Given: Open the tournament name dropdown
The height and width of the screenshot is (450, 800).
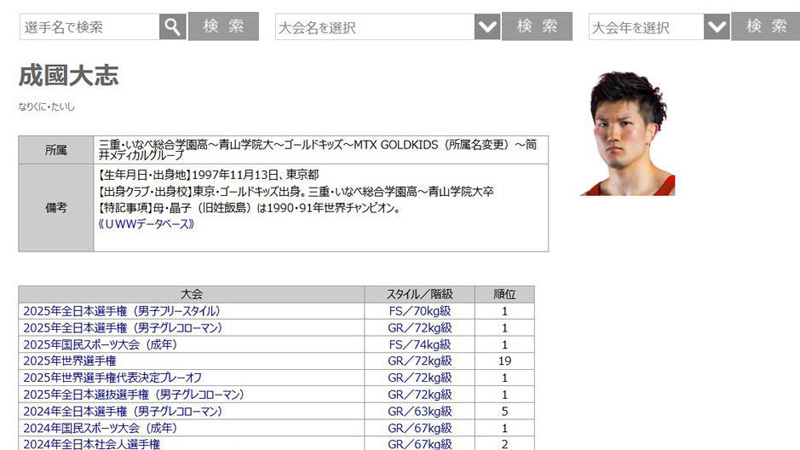Looking at the screenshot, I should [x=375, y=27].
